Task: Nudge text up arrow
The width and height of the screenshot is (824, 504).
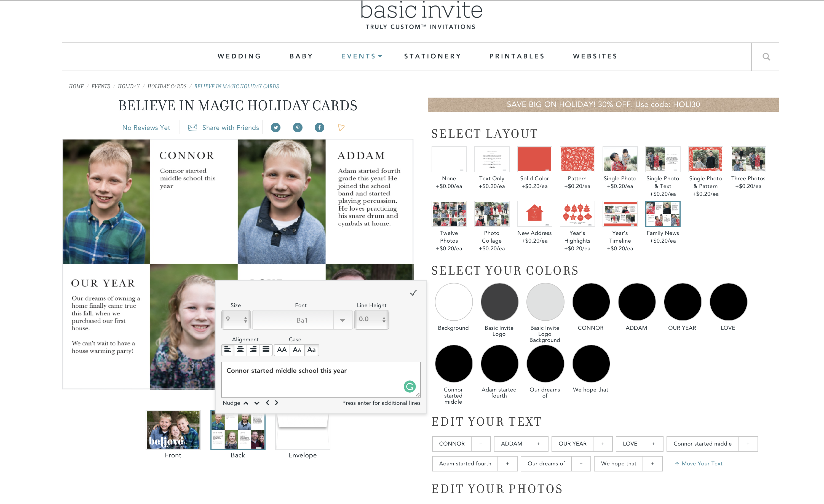Action: [246, 403]
